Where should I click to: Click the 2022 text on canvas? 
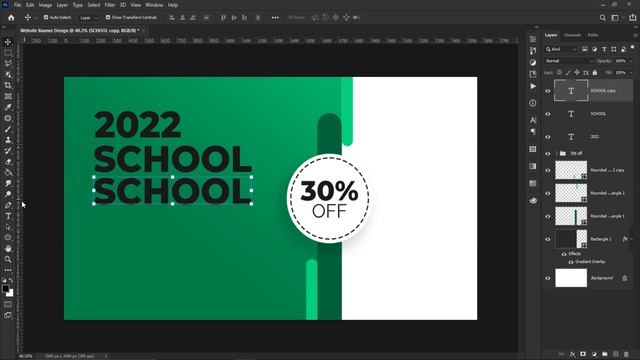click(138, 124)
